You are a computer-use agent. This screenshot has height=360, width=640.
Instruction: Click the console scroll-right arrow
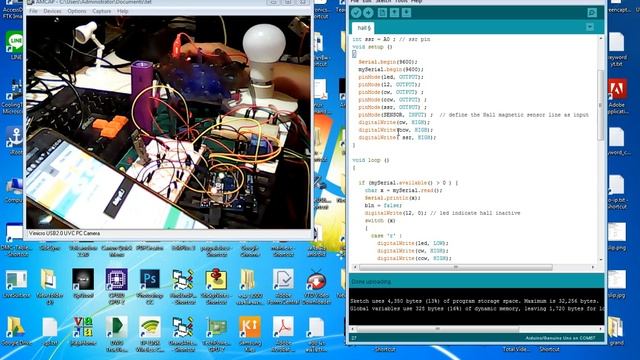(x=600, y=329)
